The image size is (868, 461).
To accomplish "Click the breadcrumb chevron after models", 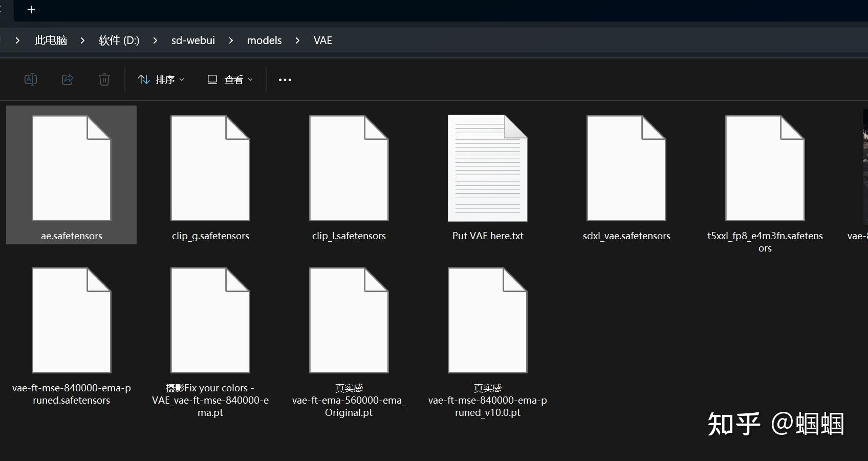I will [x=297, y=40].
